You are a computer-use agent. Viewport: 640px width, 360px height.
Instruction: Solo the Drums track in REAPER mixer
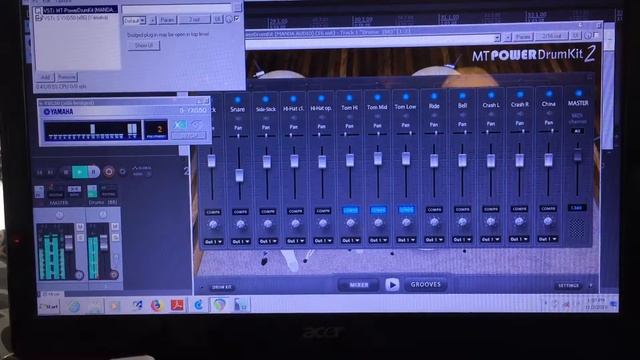(x=115, y=237)
